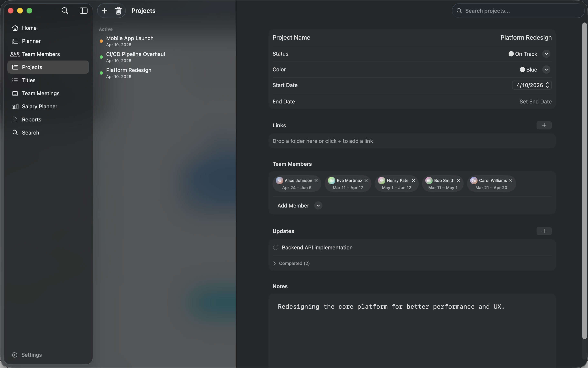This screenshot has width=588, height=368.
Task: Open the Color dropdown chevron
Action: [x=546, y=70]
